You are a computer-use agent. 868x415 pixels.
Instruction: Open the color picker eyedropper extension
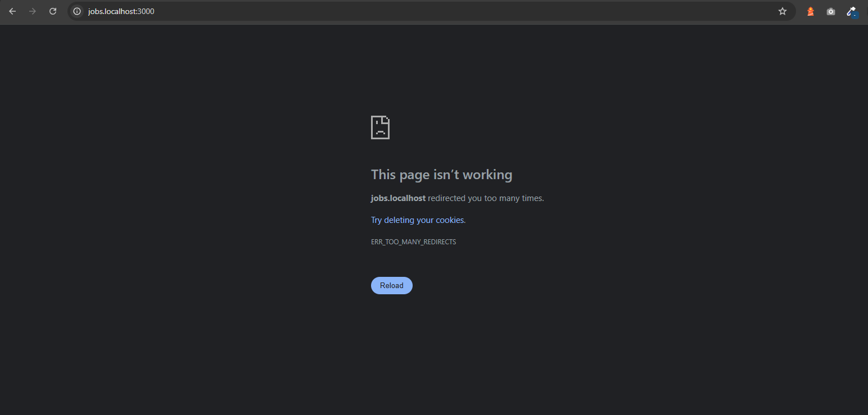click(x=852, y=11)
